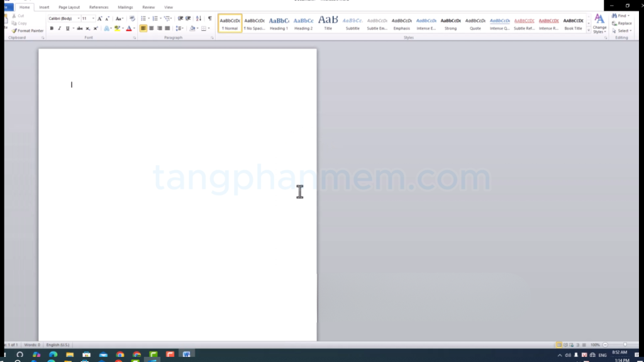Switch to the Mailings tab
The image size is (644, 362).
[125, 7]
